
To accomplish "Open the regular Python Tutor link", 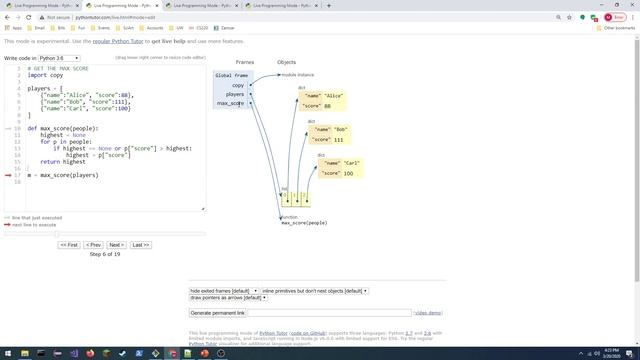I will pyautogui.click(x=118, y=41).
